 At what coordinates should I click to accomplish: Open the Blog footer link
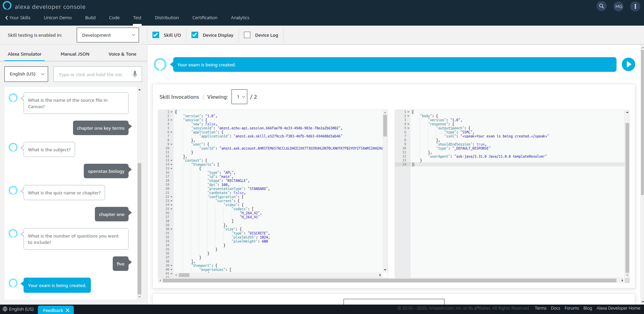(587, 308)
